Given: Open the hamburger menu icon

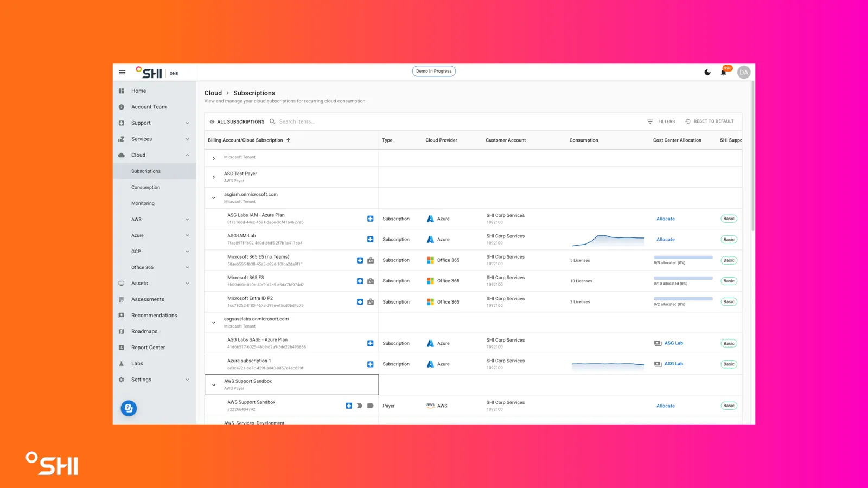Looking at the screenshot, I should pos(122,72).
